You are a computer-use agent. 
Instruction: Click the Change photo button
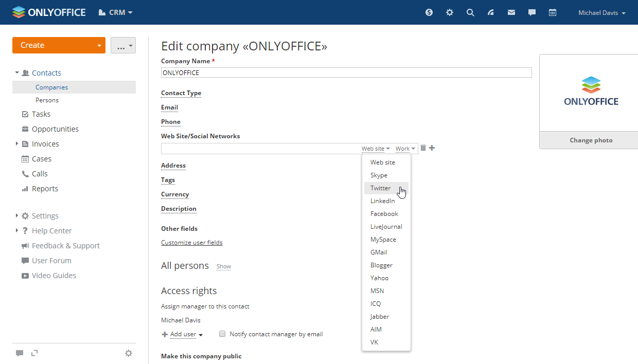click(x=591, y=140)
